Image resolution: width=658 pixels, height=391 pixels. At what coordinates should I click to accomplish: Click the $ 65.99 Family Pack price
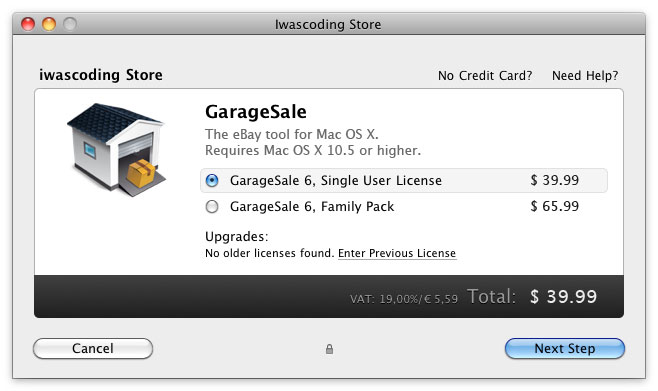554,206
